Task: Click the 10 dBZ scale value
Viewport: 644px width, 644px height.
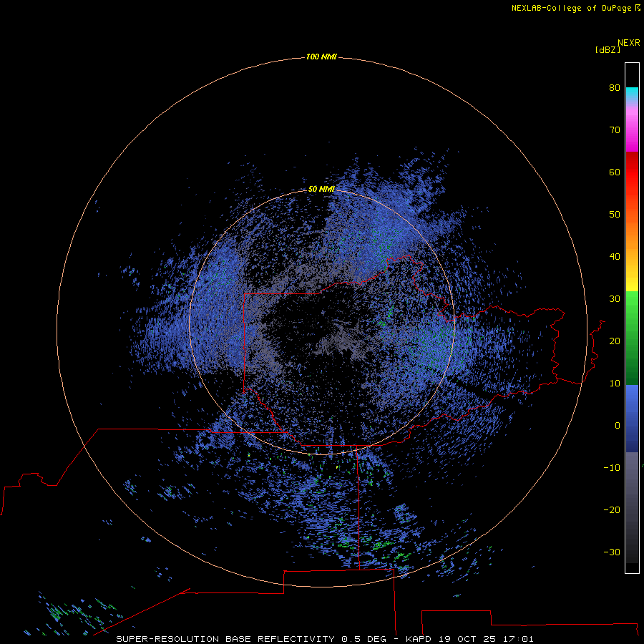Action: point(615,384)
